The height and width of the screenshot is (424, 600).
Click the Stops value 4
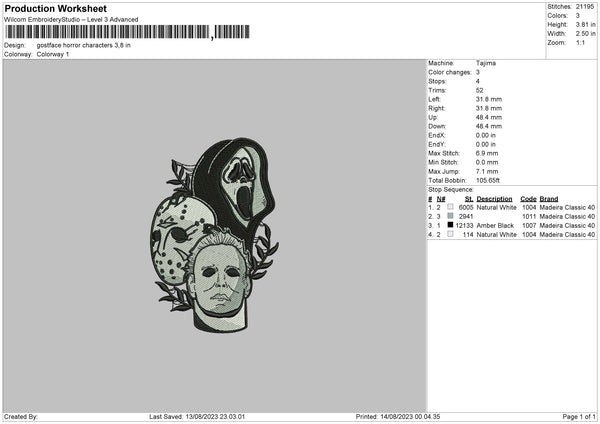coord(478,81)
